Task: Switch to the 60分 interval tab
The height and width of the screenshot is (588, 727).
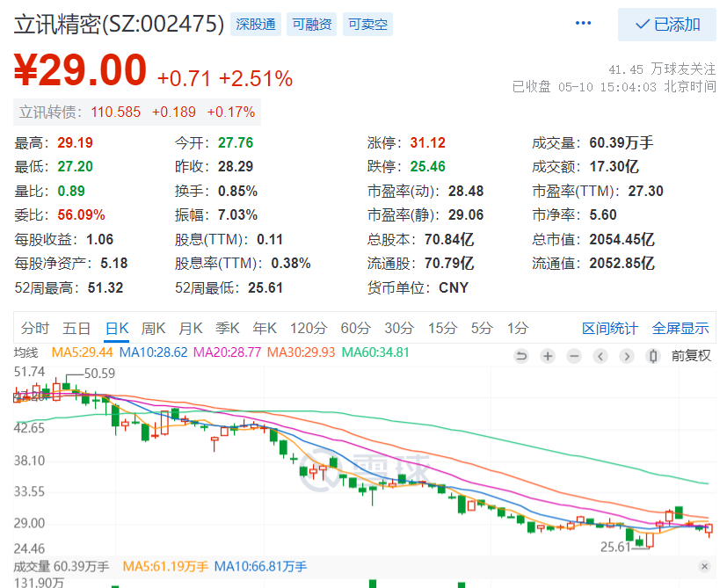Action: pyautogui.click(x=356, y=329)
